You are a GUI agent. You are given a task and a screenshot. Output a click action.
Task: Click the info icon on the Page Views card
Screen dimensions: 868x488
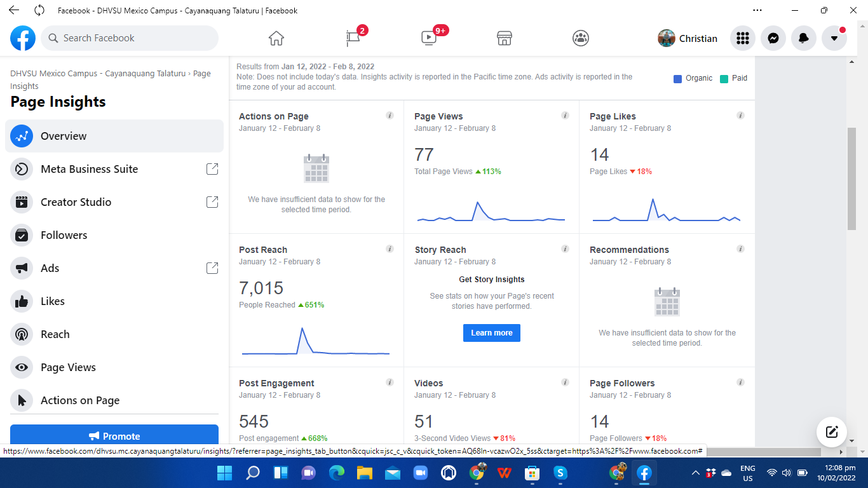point(565,116)
